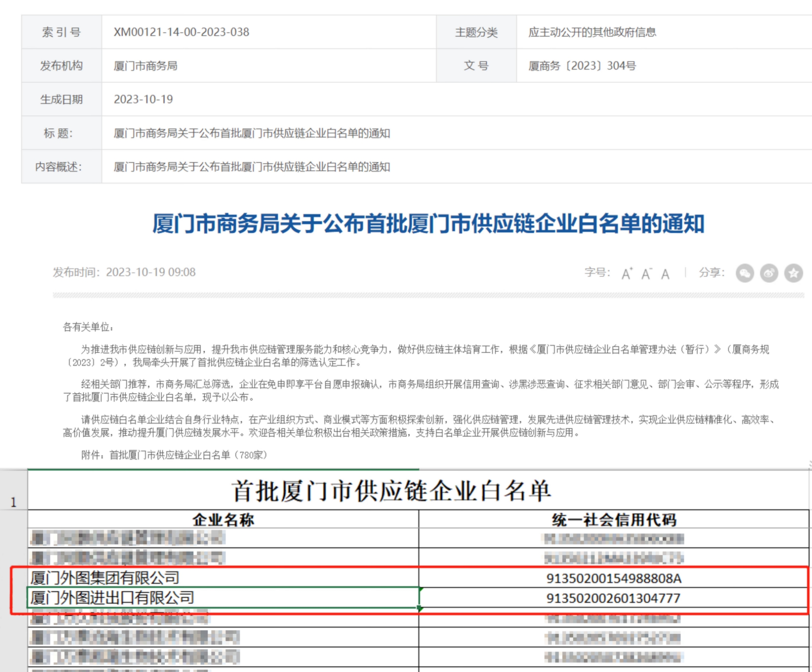Screen dimensions: 812x672
Task: Open attachment 首批厦门市供应链企业白名单（780家）
Action: tap(188, 455)
